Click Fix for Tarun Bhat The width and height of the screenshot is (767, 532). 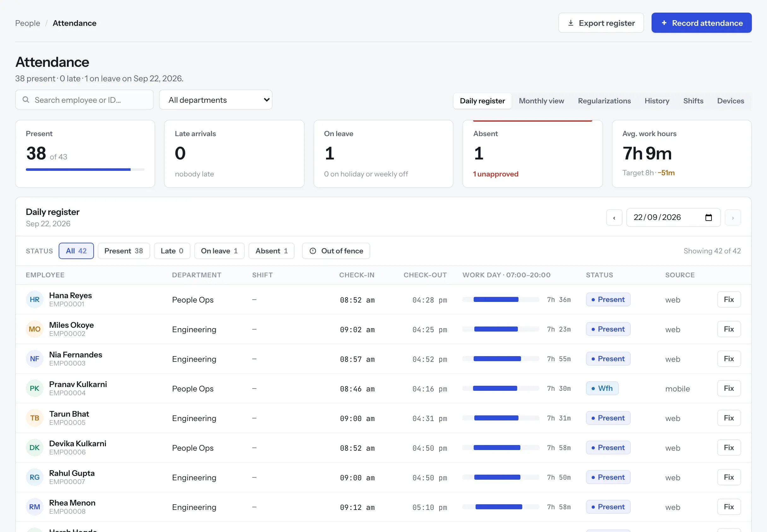[729, 418]
